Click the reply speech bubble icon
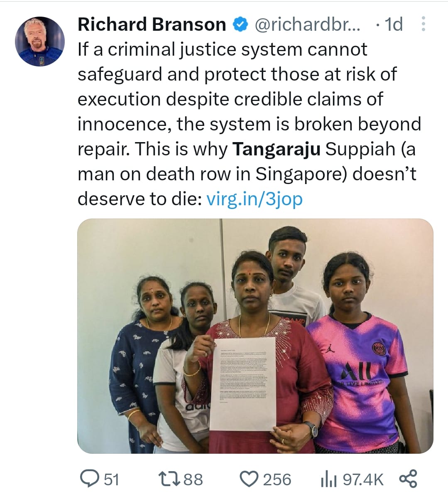This screenshot has width=448, height=499. click(89, 479)
